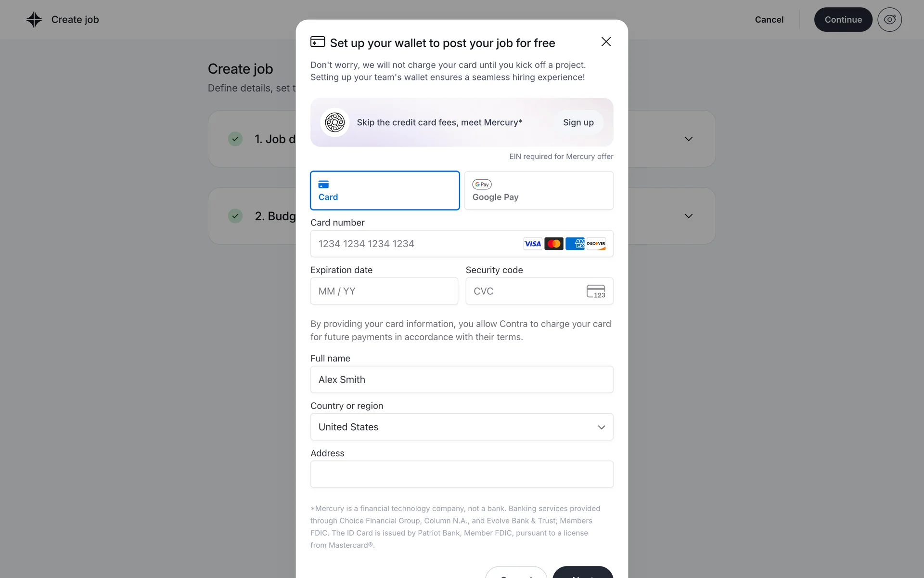Click the eye preview icon button

(x=889, y=20)
